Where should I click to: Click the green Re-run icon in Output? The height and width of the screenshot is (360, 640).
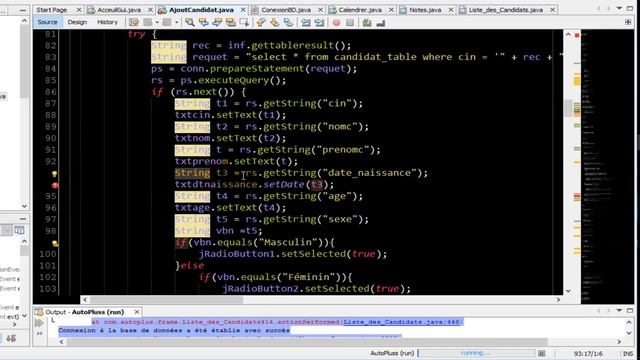pyautogui.click(x=39, y=323)
